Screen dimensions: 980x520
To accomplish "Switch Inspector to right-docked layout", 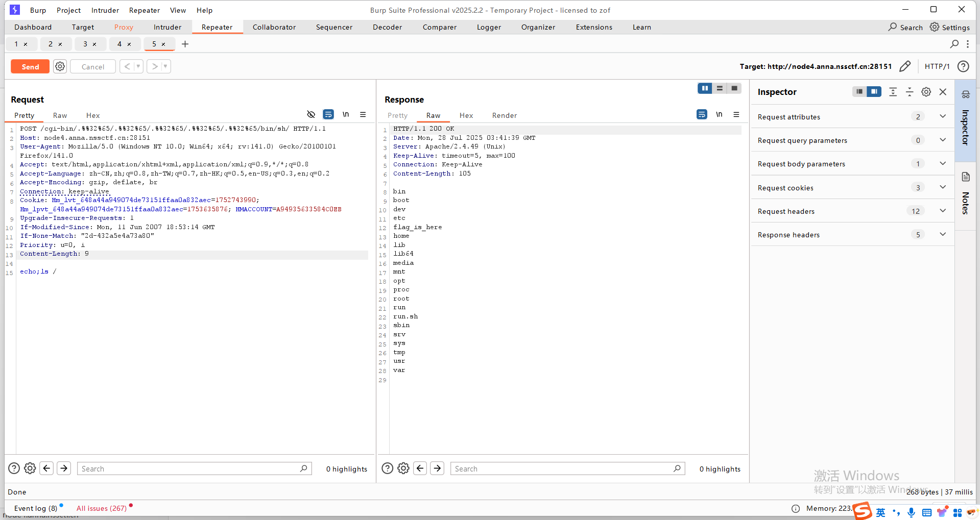I will (874, 92).
